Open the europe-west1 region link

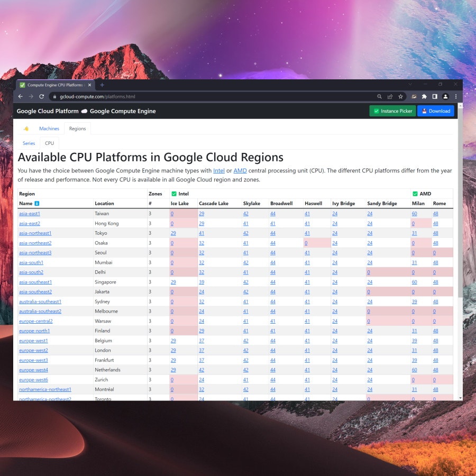tap(33, 341)
